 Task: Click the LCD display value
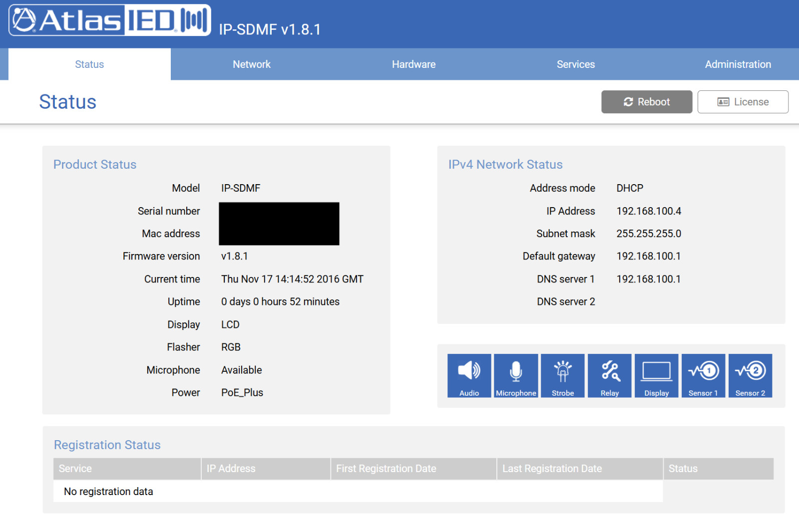[230, 324]
